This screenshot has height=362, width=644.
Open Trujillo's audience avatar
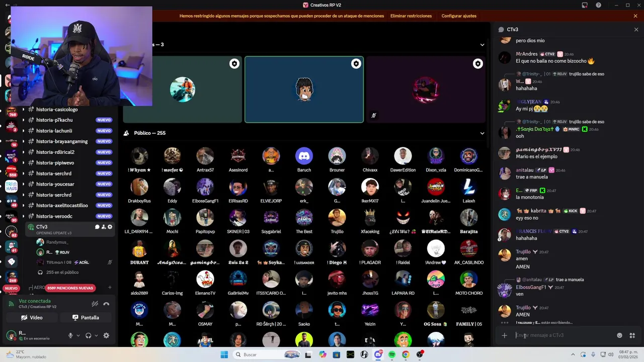point(337,218)
